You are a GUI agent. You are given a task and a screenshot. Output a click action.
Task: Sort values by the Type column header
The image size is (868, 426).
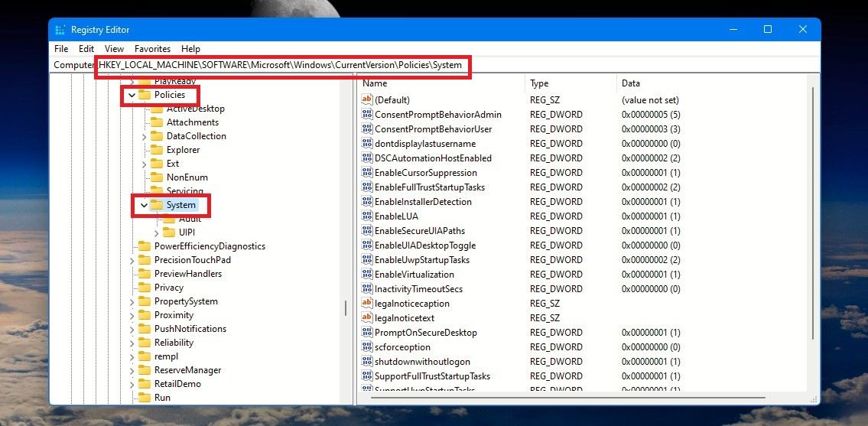click(540, 83)
